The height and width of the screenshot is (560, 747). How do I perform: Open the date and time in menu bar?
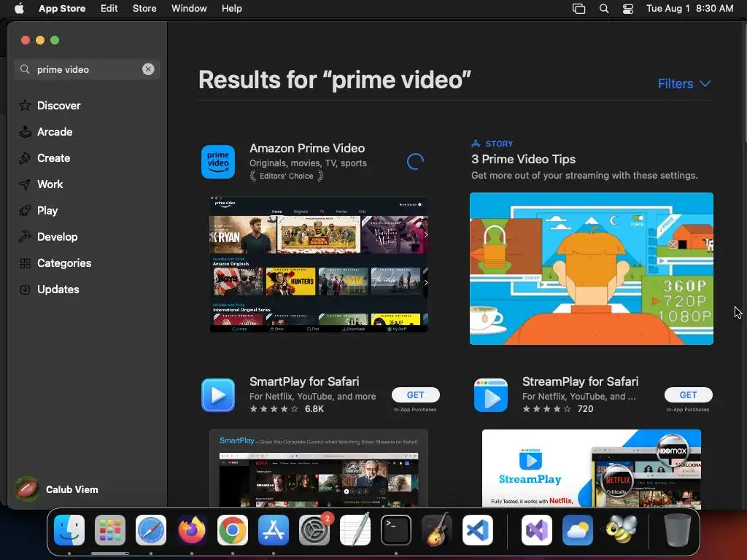point(689,9)
